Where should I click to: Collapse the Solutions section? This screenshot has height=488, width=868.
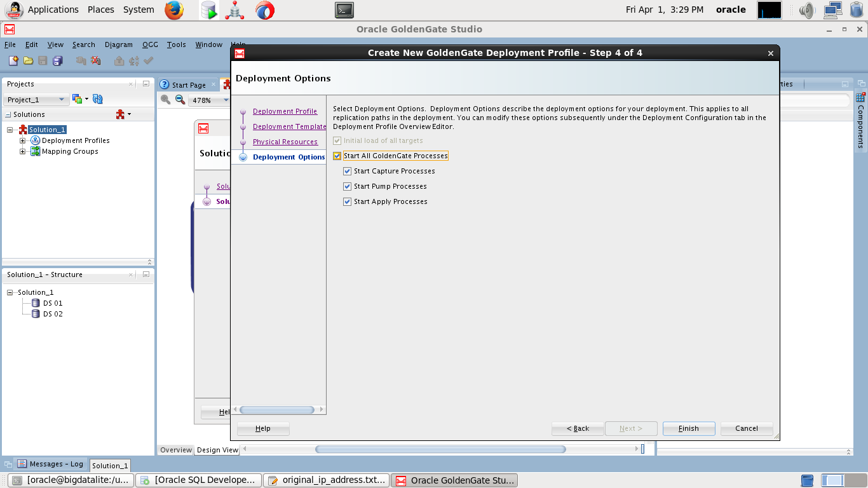[8, 115]
